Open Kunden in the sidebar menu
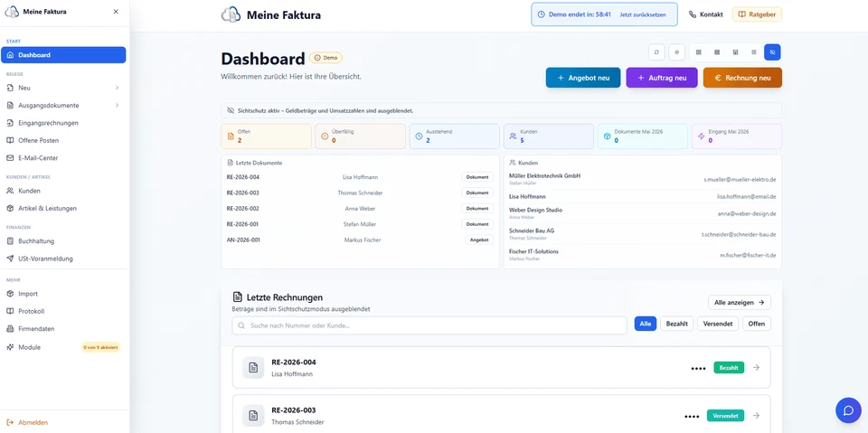The width and height of the screenshot is (868, 433). point(63,191)
